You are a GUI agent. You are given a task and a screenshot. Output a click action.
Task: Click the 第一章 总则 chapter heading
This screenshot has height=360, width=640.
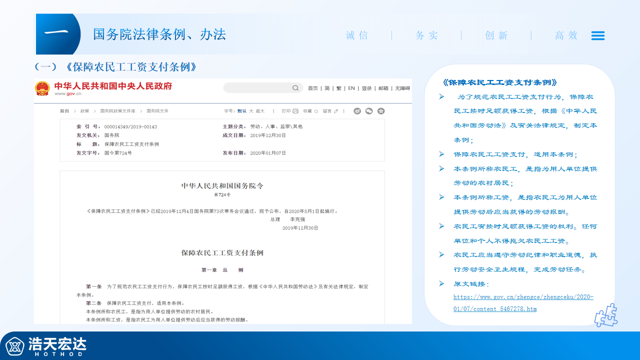click(222, 270)
